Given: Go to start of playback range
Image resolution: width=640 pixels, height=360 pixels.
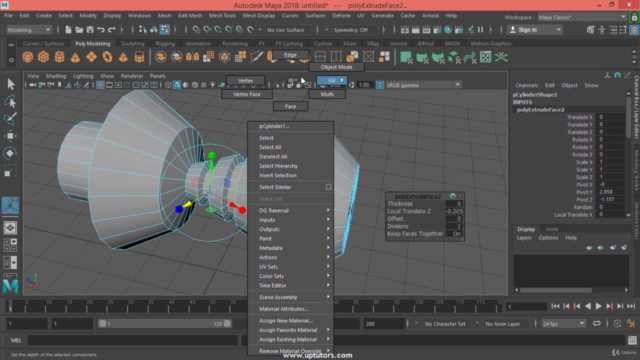Looking at the screenshot, I should [555, 306].
